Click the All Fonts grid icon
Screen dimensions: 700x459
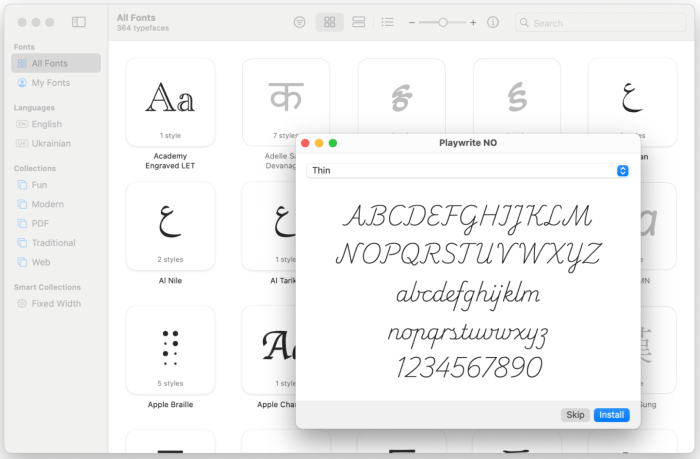22,63
